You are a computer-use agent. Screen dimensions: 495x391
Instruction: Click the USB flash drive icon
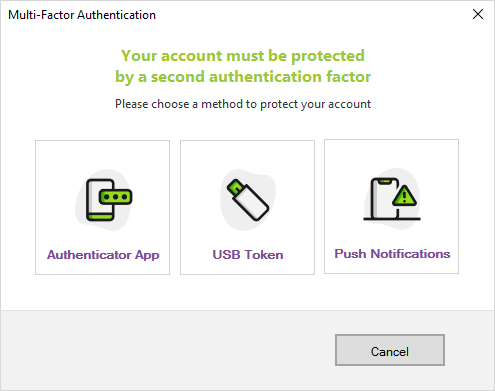248,200
